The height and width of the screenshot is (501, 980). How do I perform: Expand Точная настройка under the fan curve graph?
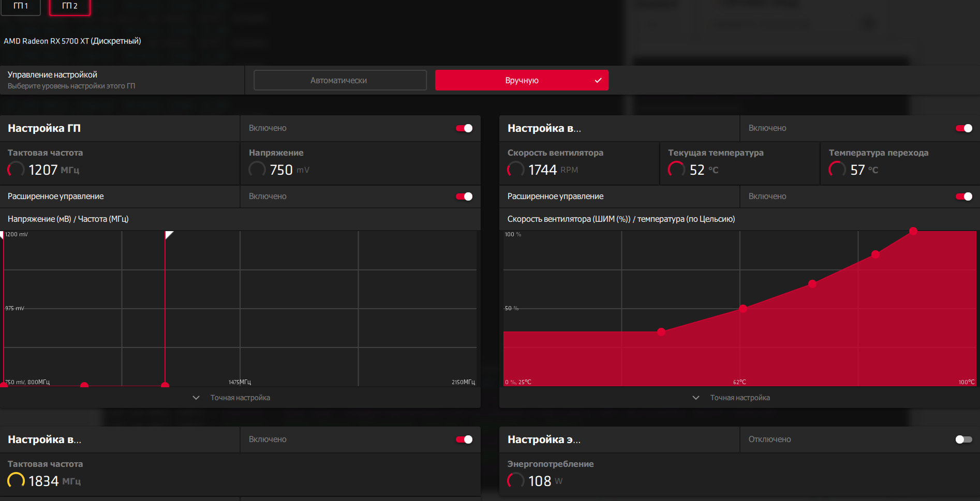click(x=732, y=398)
